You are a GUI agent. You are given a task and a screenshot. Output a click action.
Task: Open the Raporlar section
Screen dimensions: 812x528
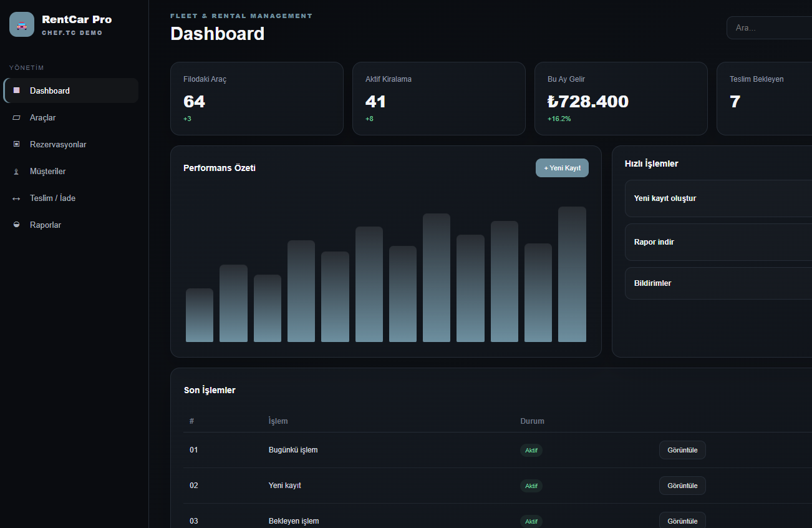(x=71, y=225)
